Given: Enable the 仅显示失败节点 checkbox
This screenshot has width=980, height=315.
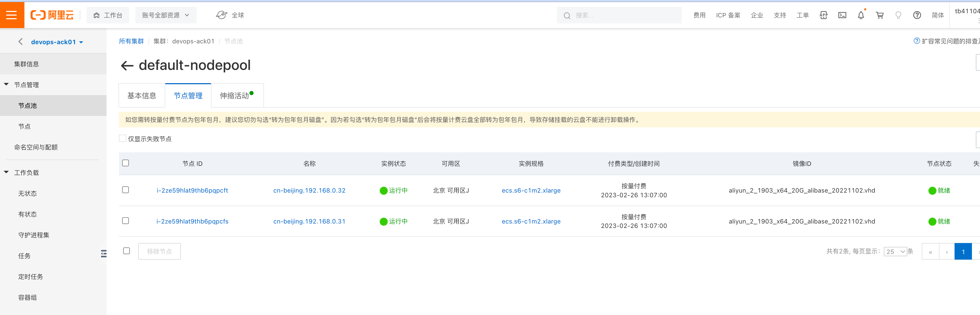Looking at the screenshot, I should tap(123, 139).
